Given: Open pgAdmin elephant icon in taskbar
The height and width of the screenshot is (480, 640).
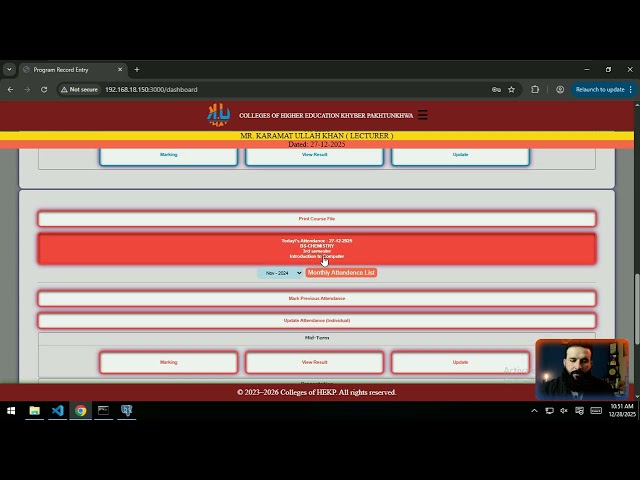Looking at the screenshot, I should 127,411.
